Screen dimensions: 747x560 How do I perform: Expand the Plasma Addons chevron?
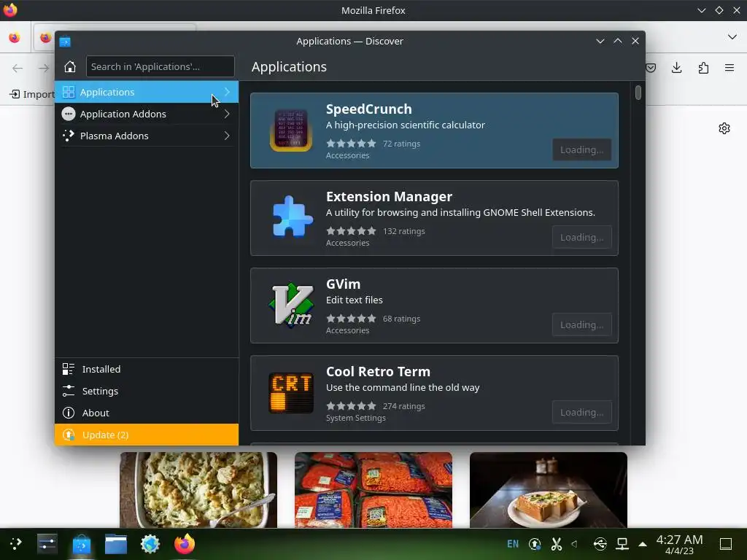(x=228, y=136)
